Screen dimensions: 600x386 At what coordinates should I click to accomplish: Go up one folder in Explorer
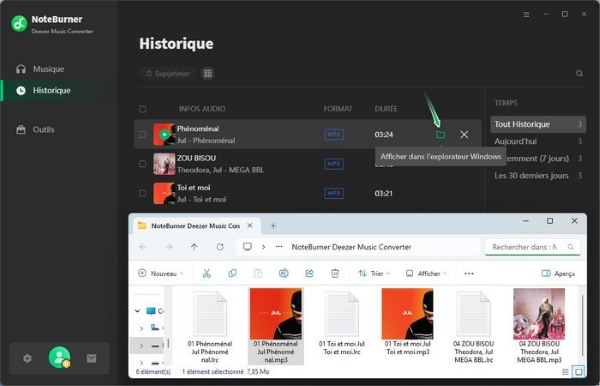194,247
